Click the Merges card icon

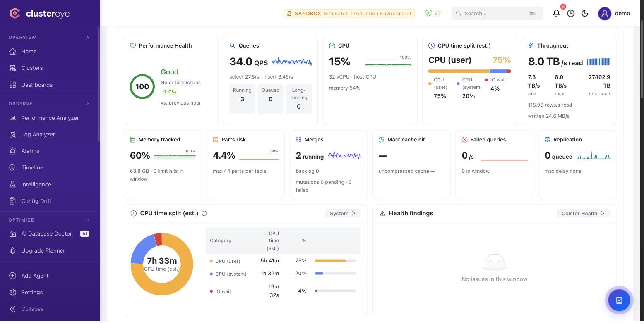pos(298,140)
